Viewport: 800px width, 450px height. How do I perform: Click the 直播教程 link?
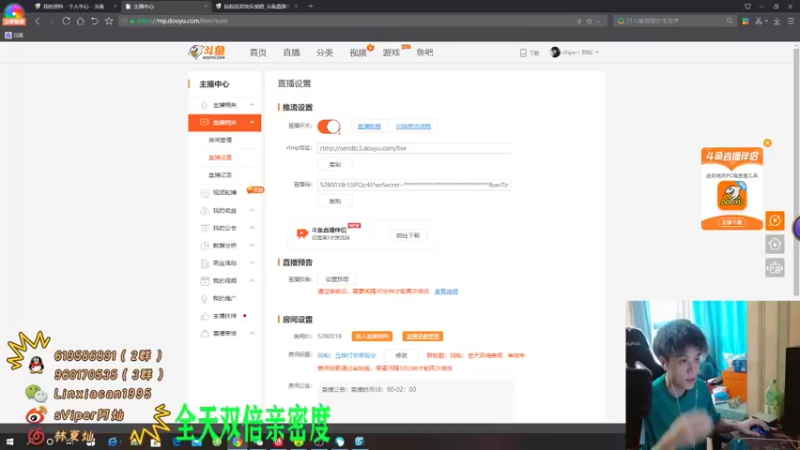(369, 127)
